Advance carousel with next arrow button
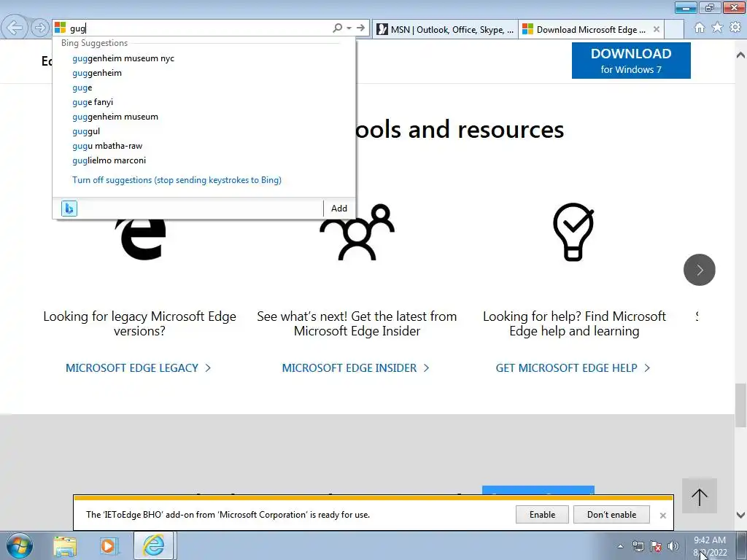 [x=699, y=270]
